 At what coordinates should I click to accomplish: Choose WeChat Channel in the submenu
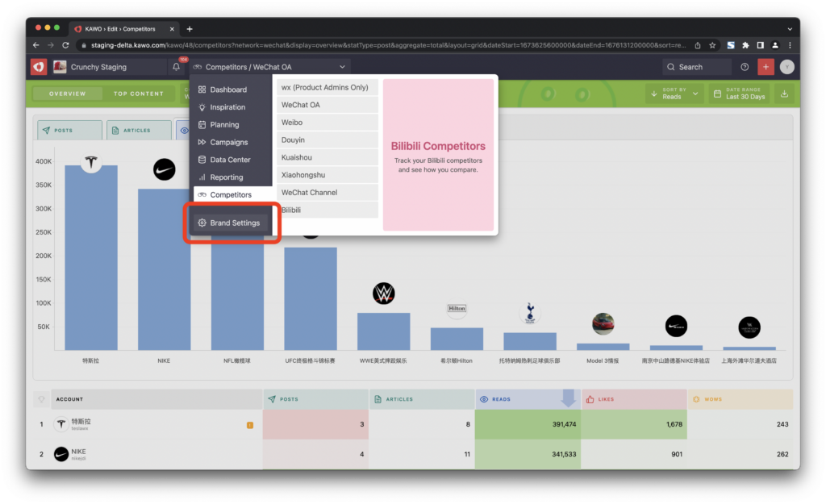click(x=327, y=193)
